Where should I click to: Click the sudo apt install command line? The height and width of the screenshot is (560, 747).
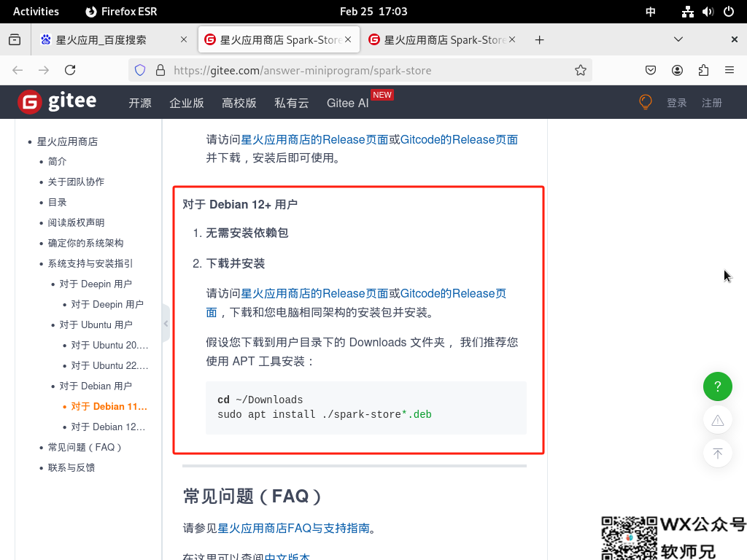325,414
